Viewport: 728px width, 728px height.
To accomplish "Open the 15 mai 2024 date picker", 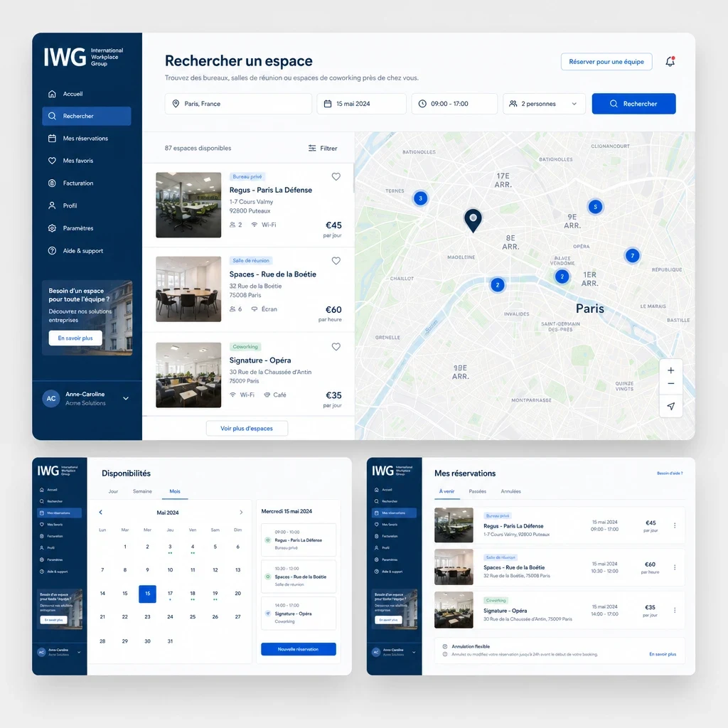I will click(x=361, y=104).
